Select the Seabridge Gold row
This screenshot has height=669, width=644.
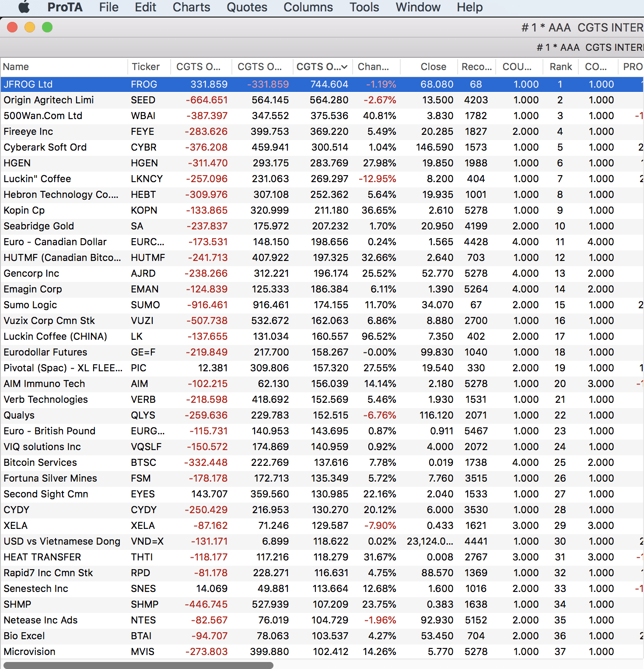coord(322,226)
